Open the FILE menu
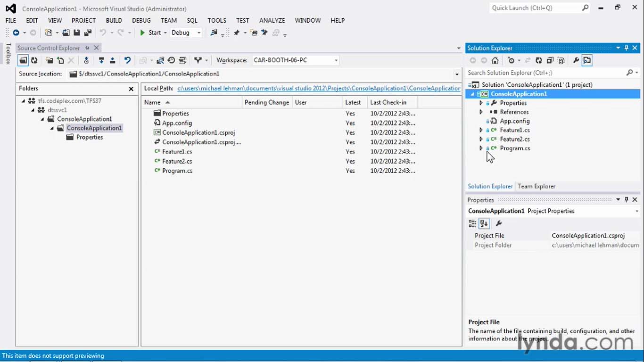 (11, 20)
